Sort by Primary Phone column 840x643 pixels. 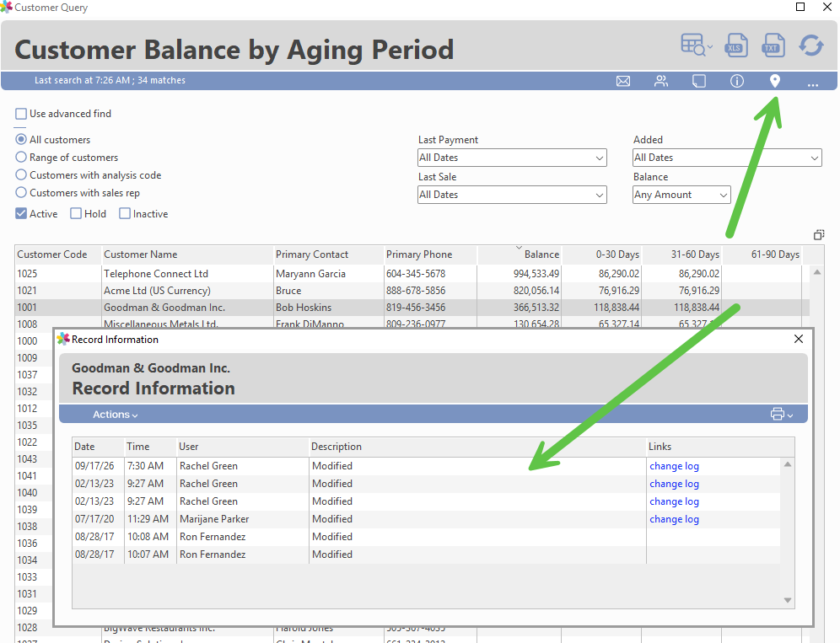[430, 255]
